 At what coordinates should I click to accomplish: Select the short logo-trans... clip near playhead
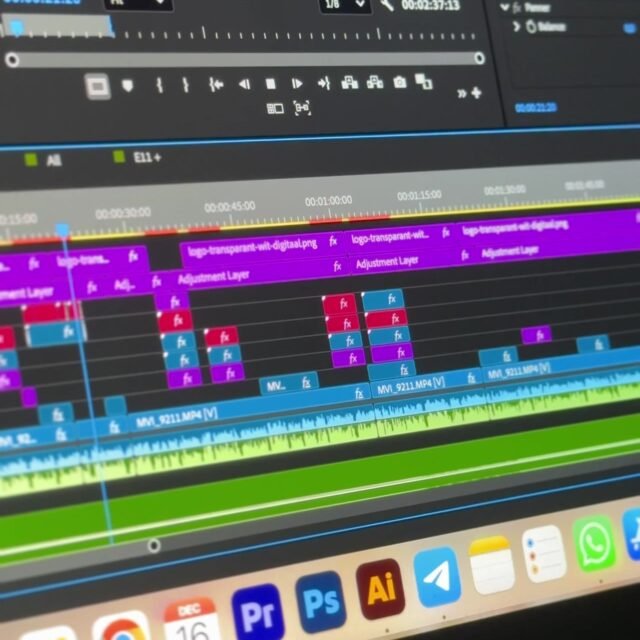click(99, 259)
